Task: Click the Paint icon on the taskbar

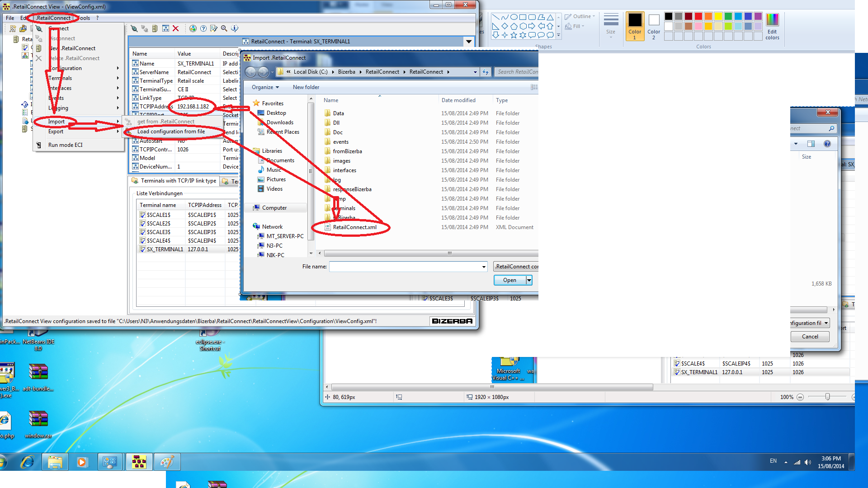Action: [x=167, y=462]
